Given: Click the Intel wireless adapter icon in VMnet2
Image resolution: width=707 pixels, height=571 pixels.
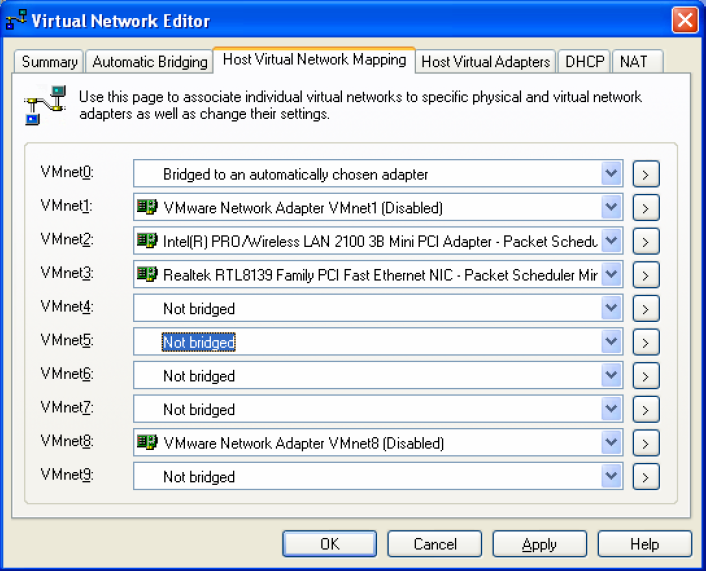Looking at the screenshot, I should pos(147,240).
